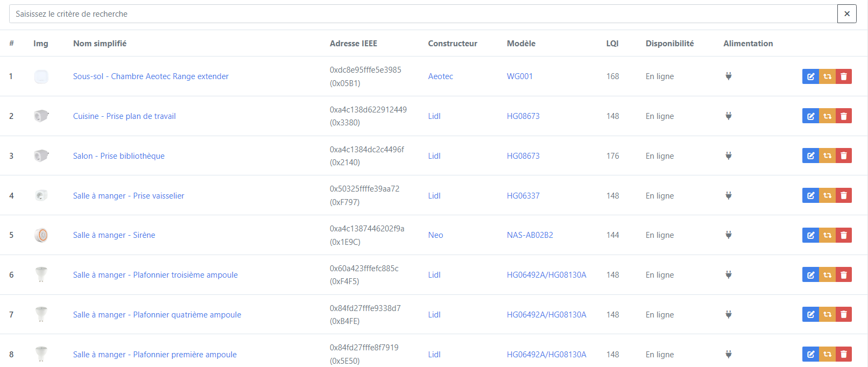
Task: Sort by Constructeur column header
Action: coord(453,44)
